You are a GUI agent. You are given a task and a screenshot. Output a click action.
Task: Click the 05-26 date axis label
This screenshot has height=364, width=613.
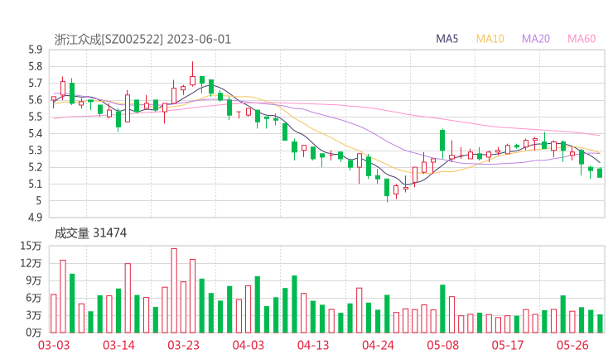point(572,345)
